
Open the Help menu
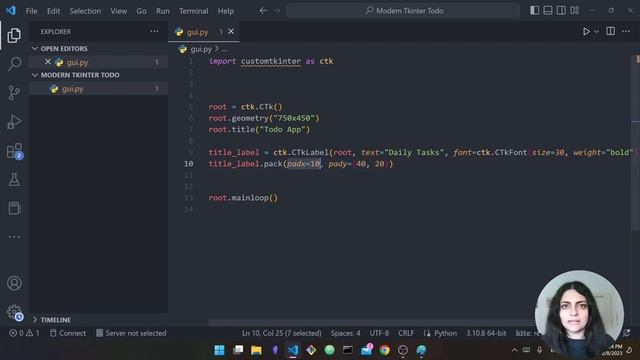226,11
